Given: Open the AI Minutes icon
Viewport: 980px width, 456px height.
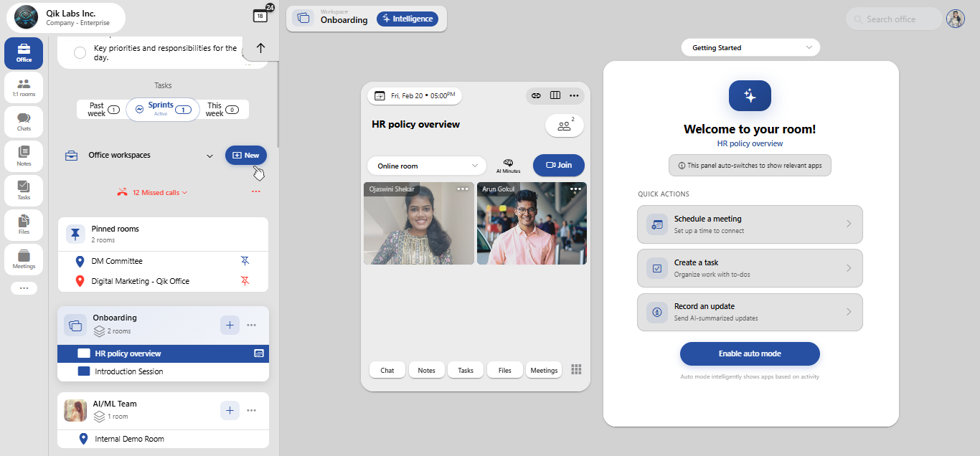Looking at the screenshot, I should click(508, 166).
